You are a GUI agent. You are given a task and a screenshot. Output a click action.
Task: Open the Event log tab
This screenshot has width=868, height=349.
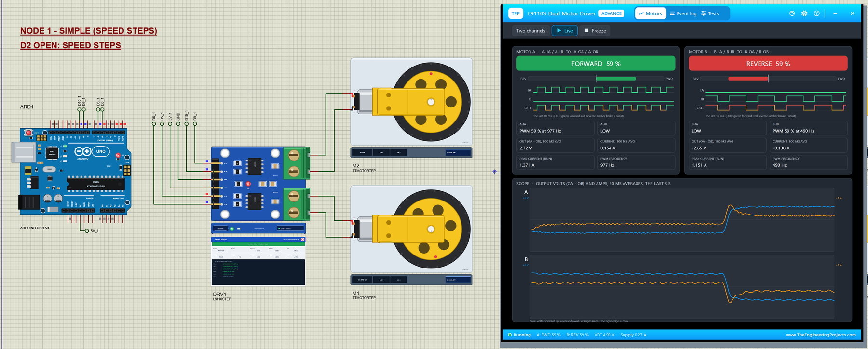pyautogui.click(x=683, y=13)
